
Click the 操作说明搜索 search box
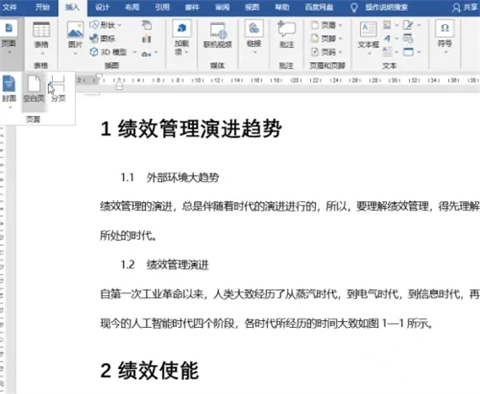[x=386, y=7]
